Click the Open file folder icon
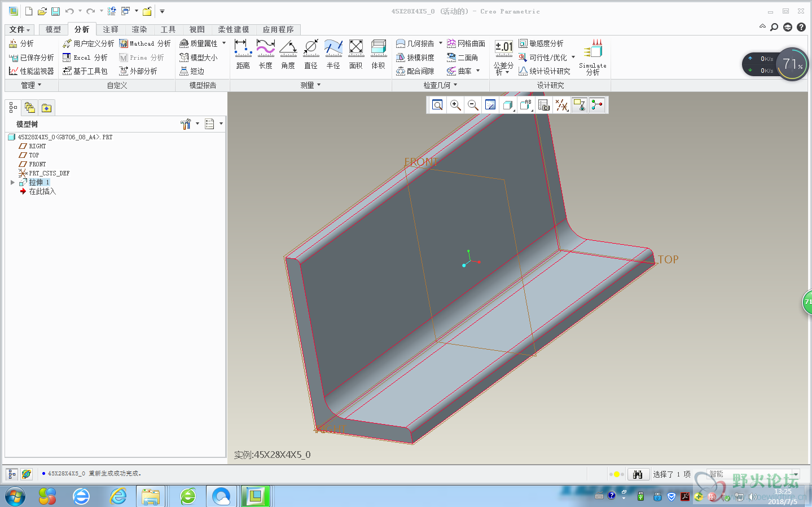Viewport: 812px width, 507px height. [x=42, y=11]
